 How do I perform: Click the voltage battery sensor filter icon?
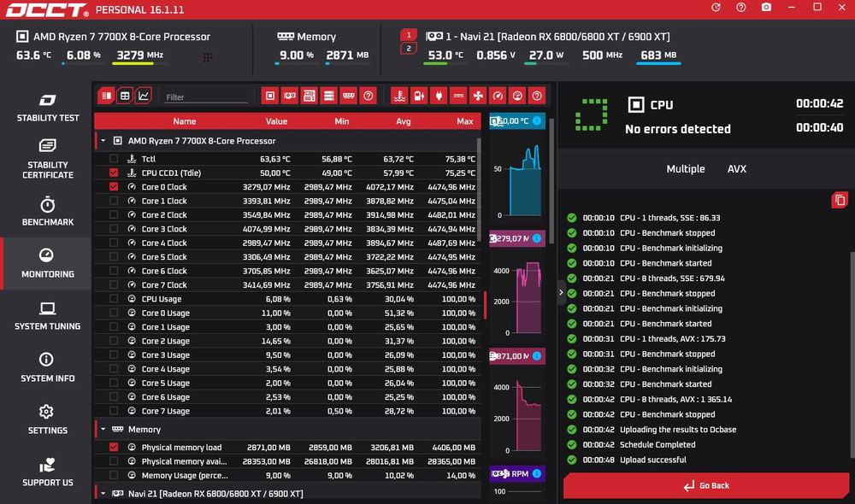tap(419, 96)
